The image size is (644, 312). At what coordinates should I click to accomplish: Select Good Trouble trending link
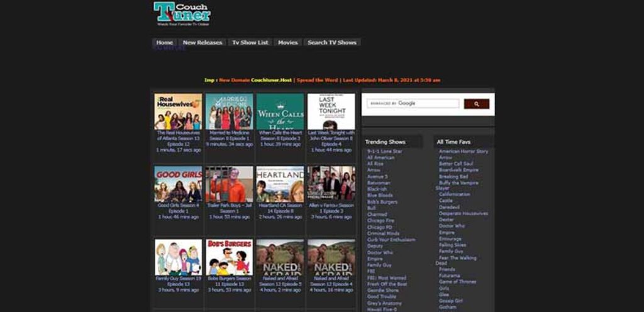coord(382,297)
